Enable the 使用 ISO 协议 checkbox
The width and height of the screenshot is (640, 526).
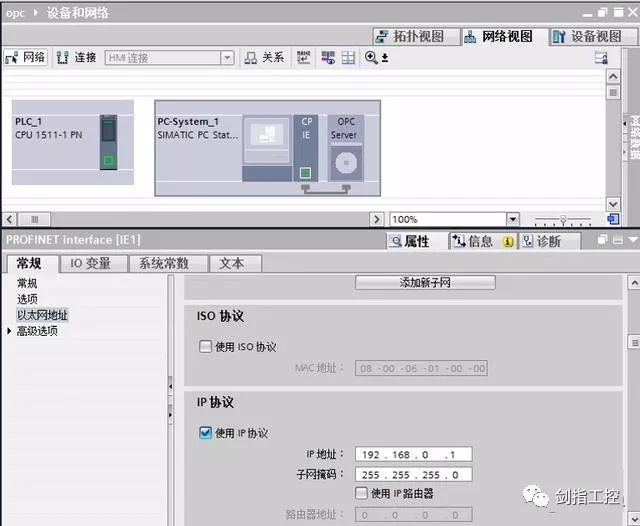[x=206, y=347]
